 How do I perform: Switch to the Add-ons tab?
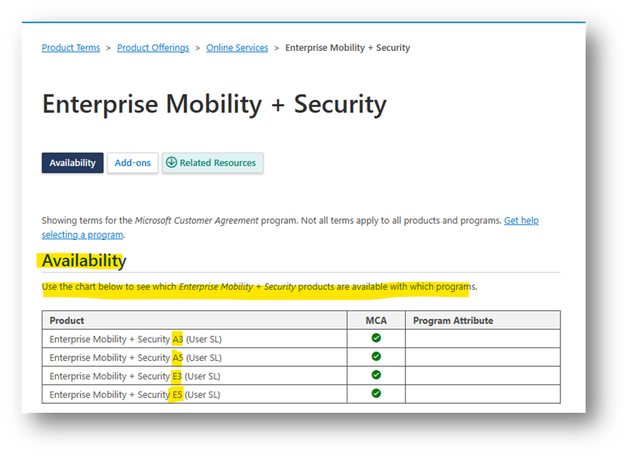(x=133, y=163)
